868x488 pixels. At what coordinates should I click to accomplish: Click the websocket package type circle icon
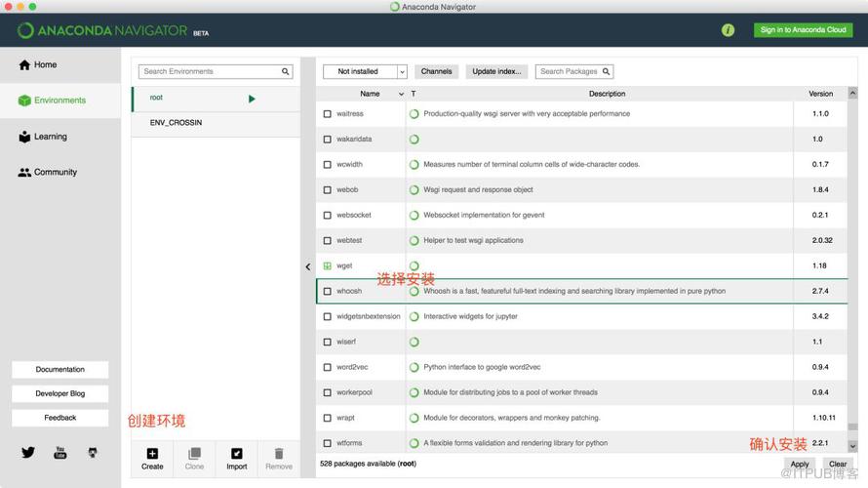coord(414,216)
